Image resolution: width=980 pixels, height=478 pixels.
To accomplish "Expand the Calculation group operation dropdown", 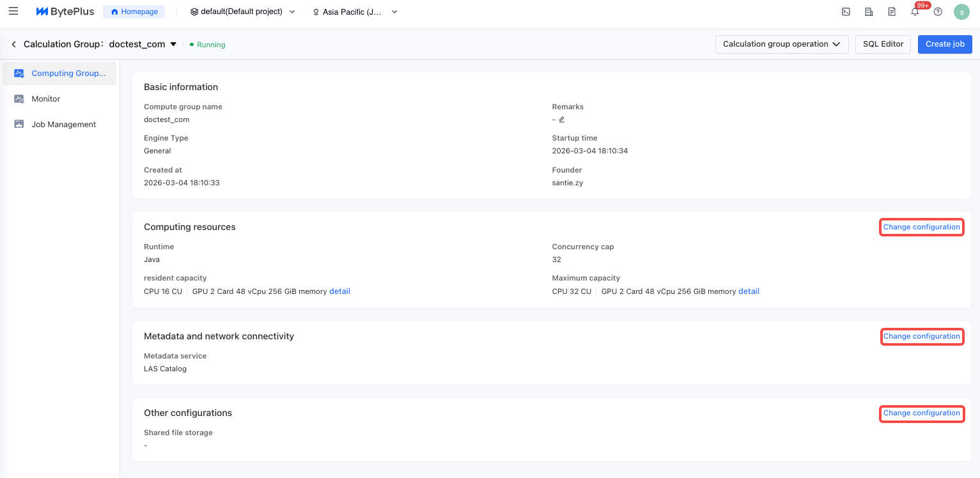I will tap(781, 44).
